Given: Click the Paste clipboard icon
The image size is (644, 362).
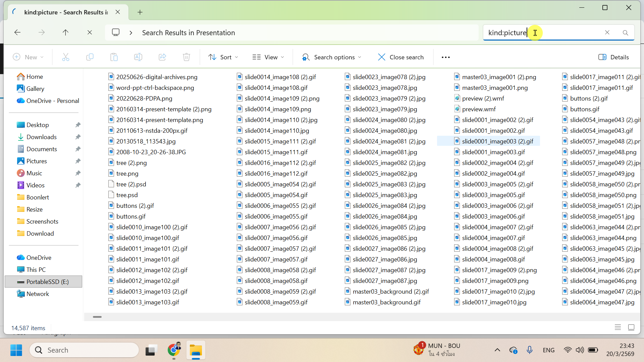Looking at the screenshot, I should [114, 57].
